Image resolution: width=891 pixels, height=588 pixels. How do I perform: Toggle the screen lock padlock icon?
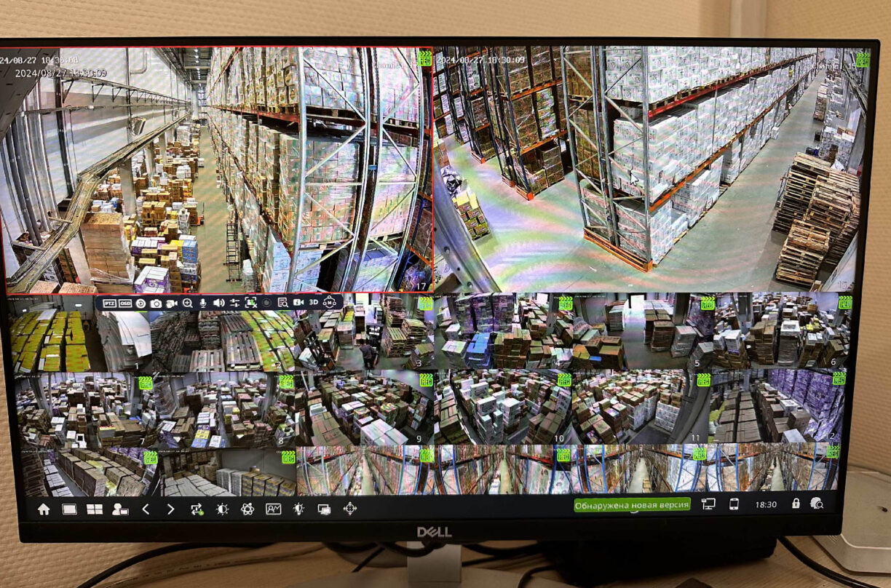pyautogui.click(x=796, y=504)
